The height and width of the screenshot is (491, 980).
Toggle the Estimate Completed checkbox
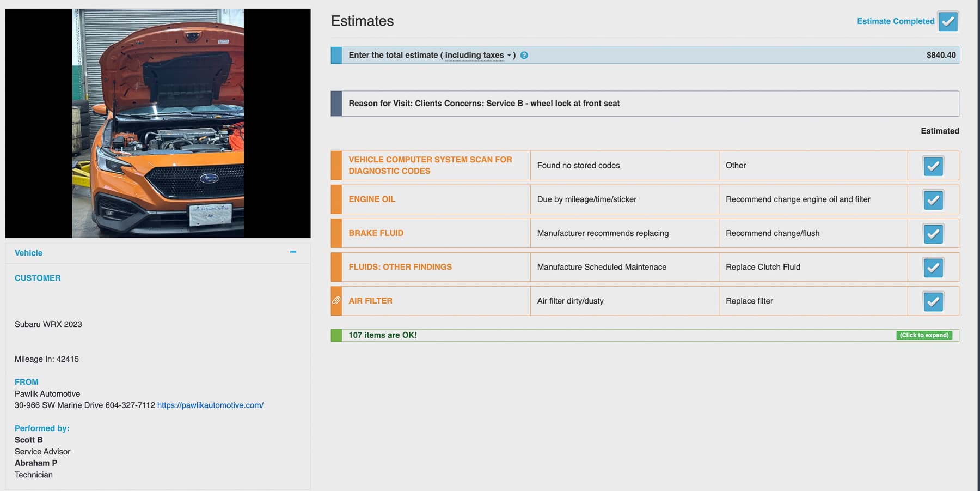[948, 21]
